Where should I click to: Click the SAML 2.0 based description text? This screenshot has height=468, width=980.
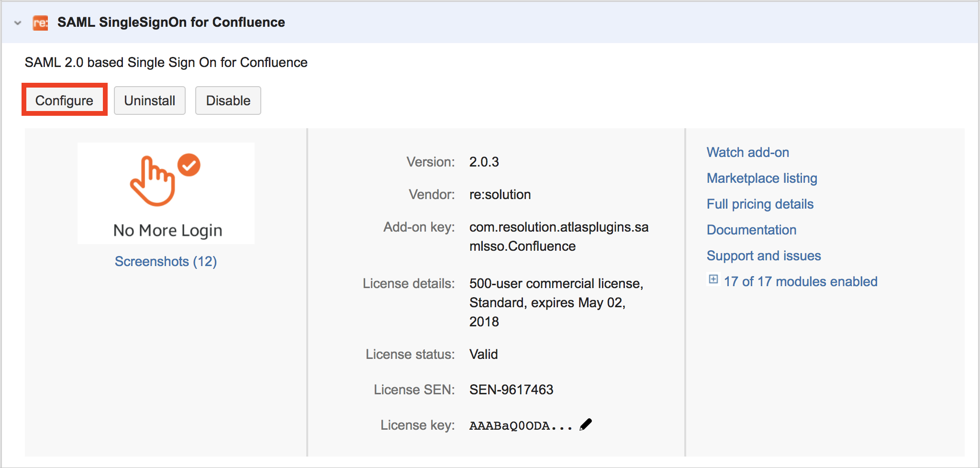click(166, 62)
